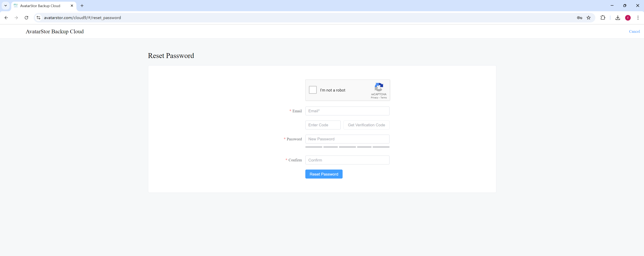Restore down the browser window
644x256 pixels.
tap(625, 5)
